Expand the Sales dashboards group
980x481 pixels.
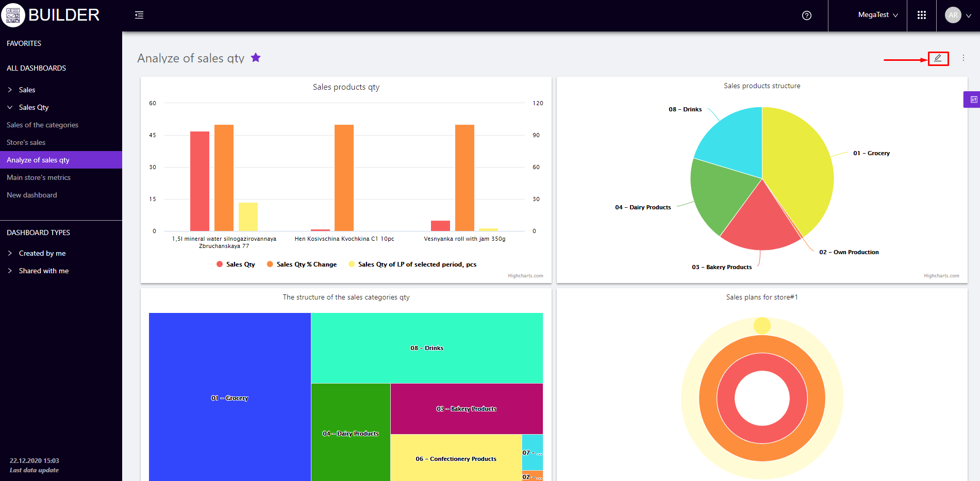(x=27, y=90)
